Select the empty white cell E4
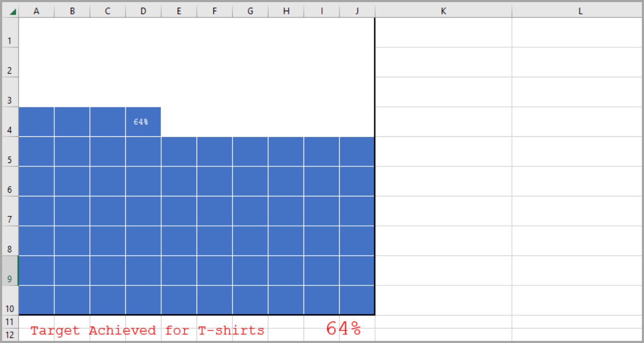 [x=179, y=121]
